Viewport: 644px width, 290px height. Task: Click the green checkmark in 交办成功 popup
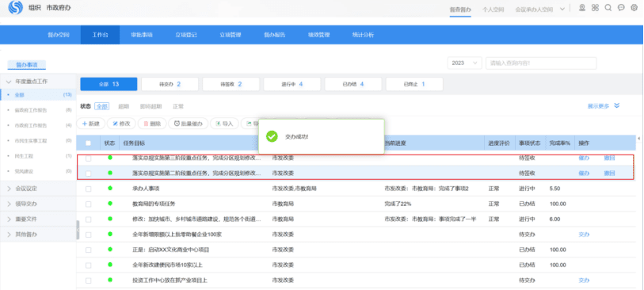coord(272,136)
